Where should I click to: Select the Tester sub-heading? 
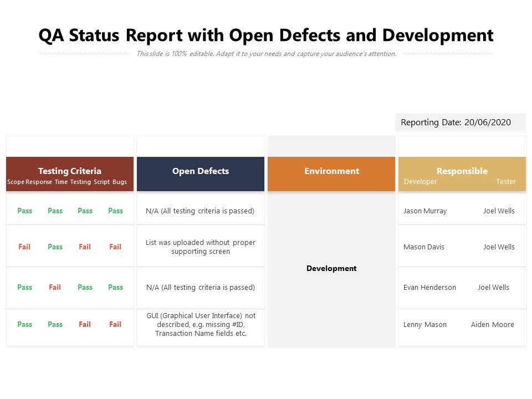pyautogui.click(x=506, y=182)
